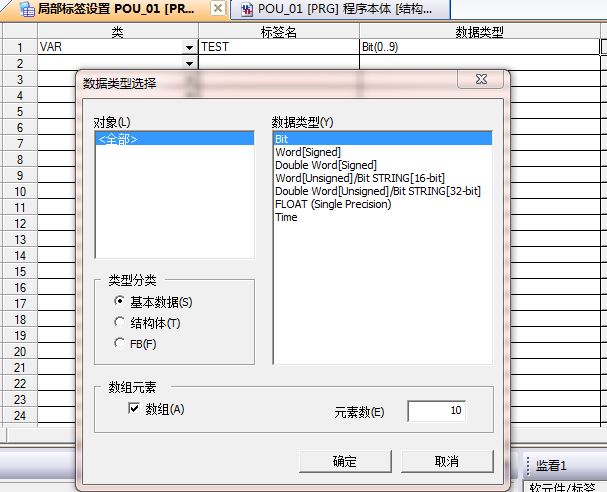This screenshot has height=492, width=607.
Task: Open the VAR class dropdown in row 1
Action: coord(189,47)
